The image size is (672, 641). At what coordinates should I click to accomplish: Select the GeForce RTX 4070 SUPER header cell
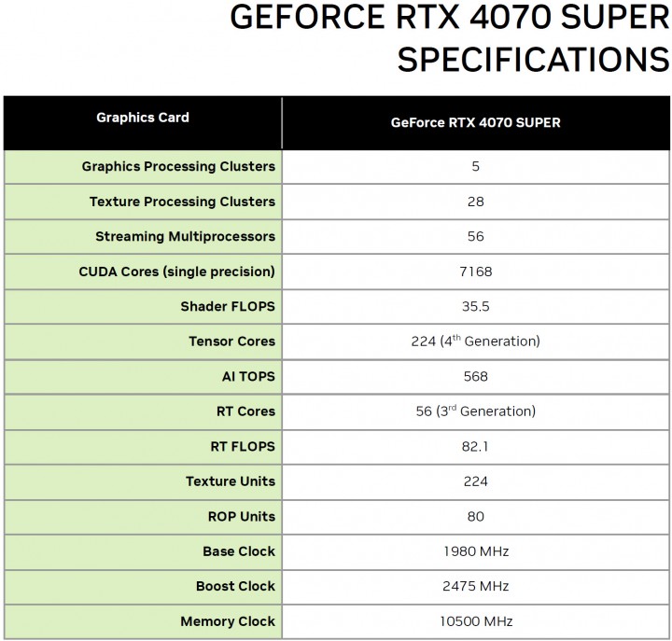475,122
